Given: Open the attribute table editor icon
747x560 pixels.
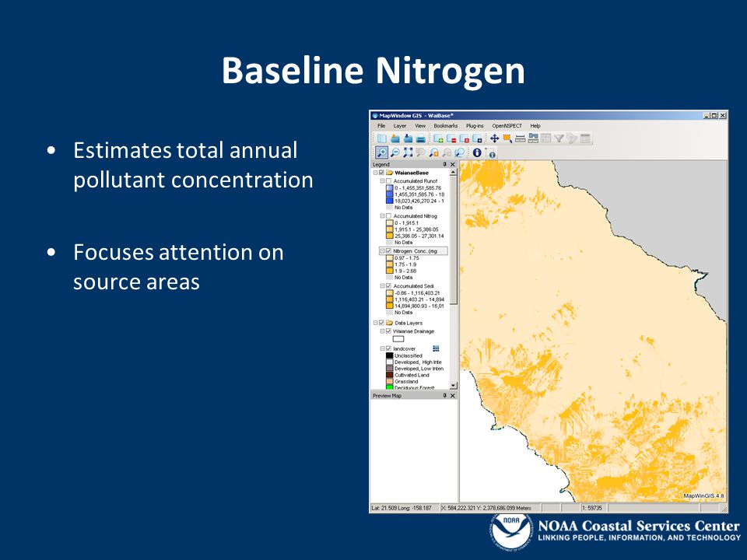Looking at the screenshot, I should [x=546, y=138].
